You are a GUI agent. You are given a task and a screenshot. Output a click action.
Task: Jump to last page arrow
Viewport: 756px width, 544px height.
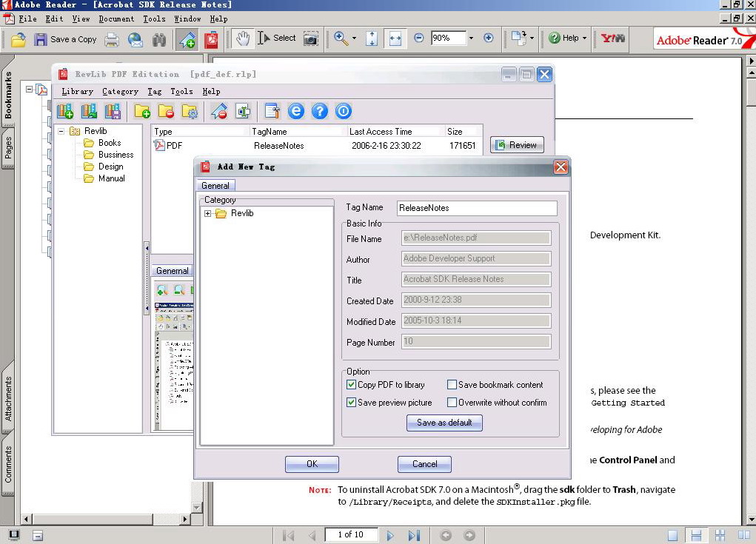tap(414, 535)
